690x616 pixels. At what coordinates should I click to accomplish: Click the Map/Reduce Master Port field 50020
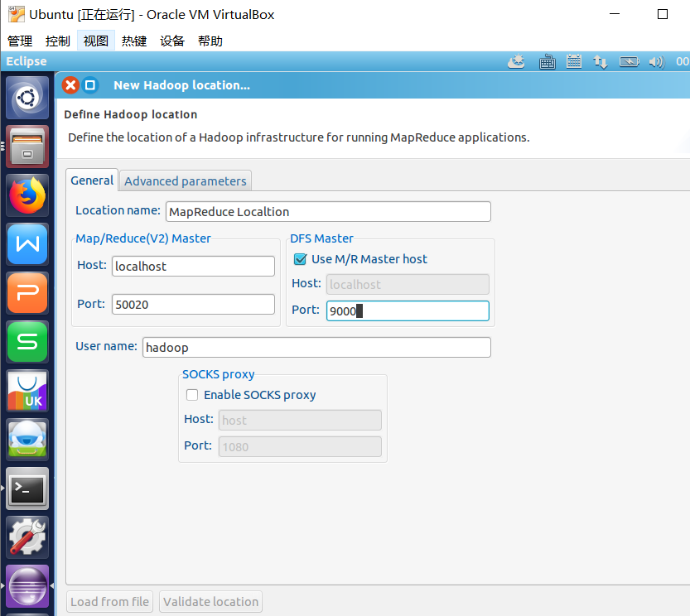(193, 304)
